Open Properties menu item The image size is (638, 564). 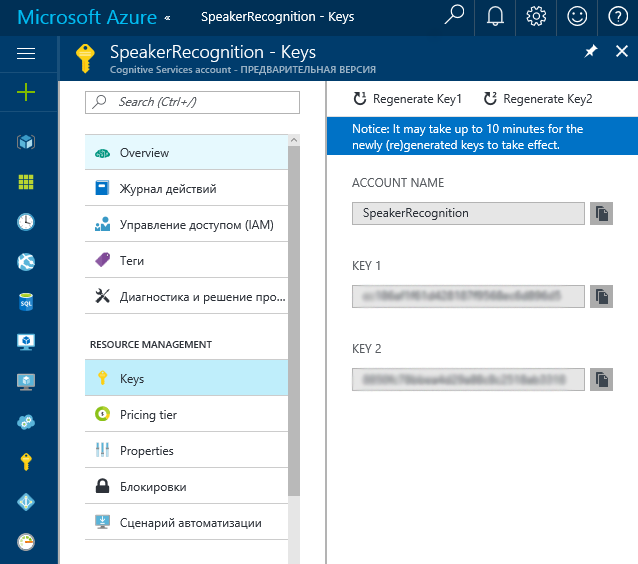[186, 450]
